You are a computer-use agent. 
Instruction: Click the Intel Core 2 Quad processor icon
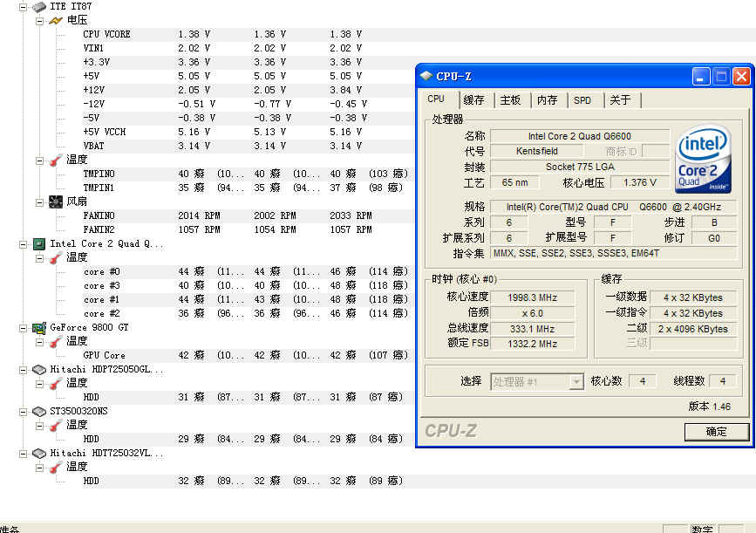click(x=39, y=244)
